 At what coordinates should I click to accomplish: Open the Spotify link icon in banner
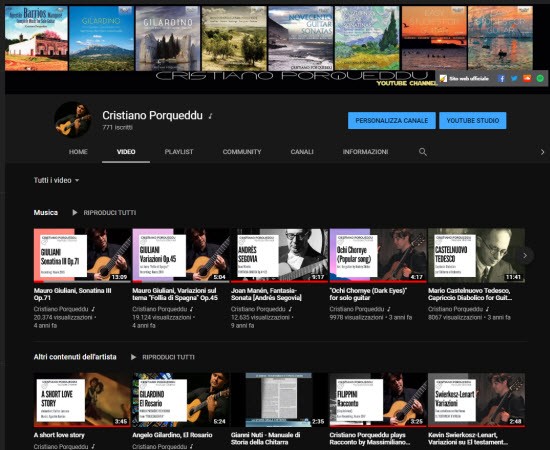540,79
